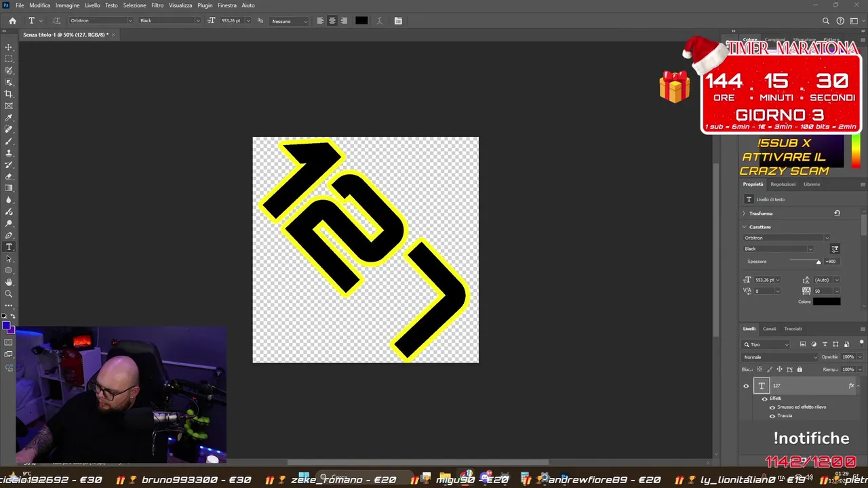This screenshot has height=488, width=868.
Task: Open font size dropdown in options bar
Action: click(x=248, y=21)
